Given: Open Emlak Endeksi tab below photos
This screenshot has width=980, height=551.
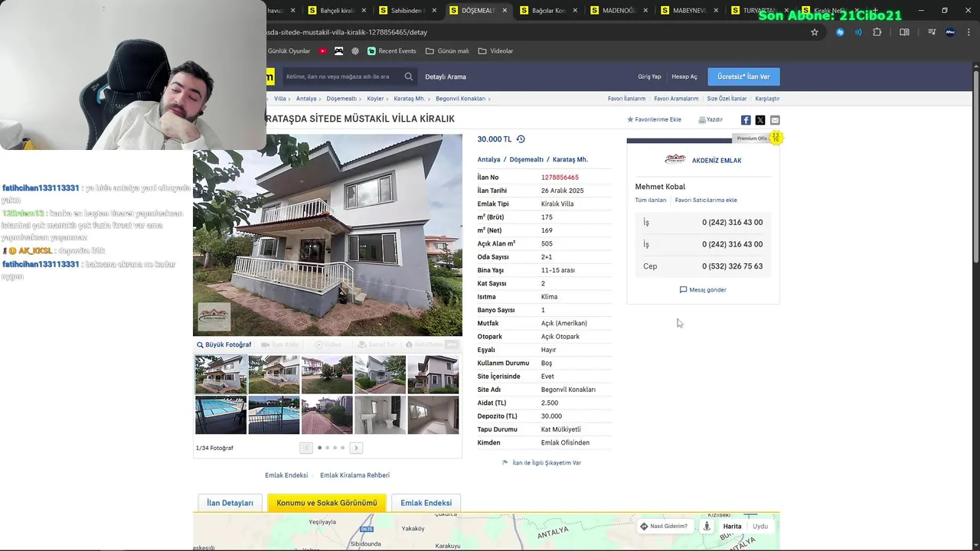Looking at the screenshot, I should click(x=426, y=503).
